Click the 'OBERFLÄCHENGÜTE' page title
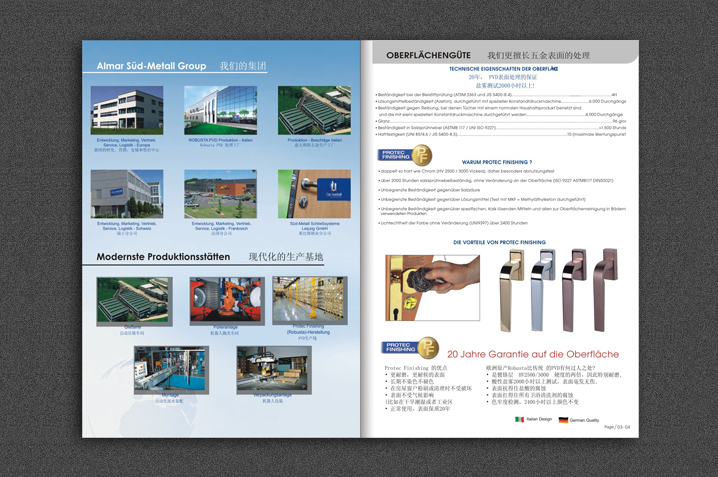 428,55
